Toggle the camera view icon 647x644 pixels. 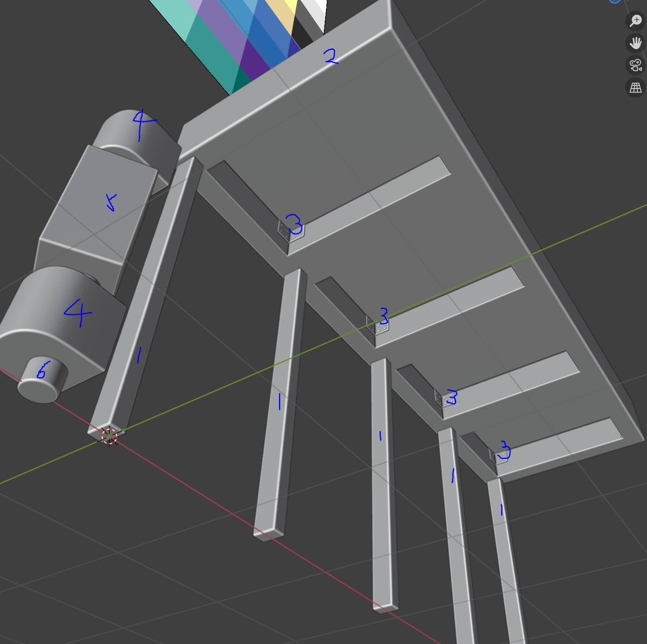click(x=635, y=65)
